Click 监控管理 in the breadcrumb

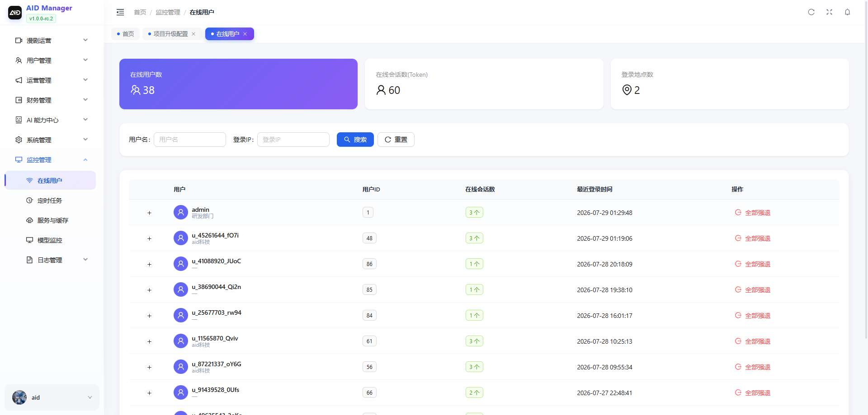click(x=168, y=12)
